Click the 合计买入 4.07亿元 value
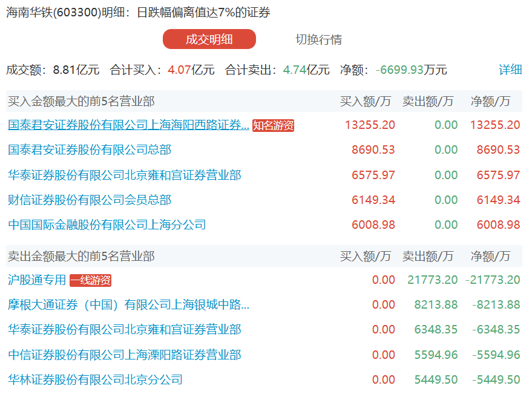 [191, 70]
